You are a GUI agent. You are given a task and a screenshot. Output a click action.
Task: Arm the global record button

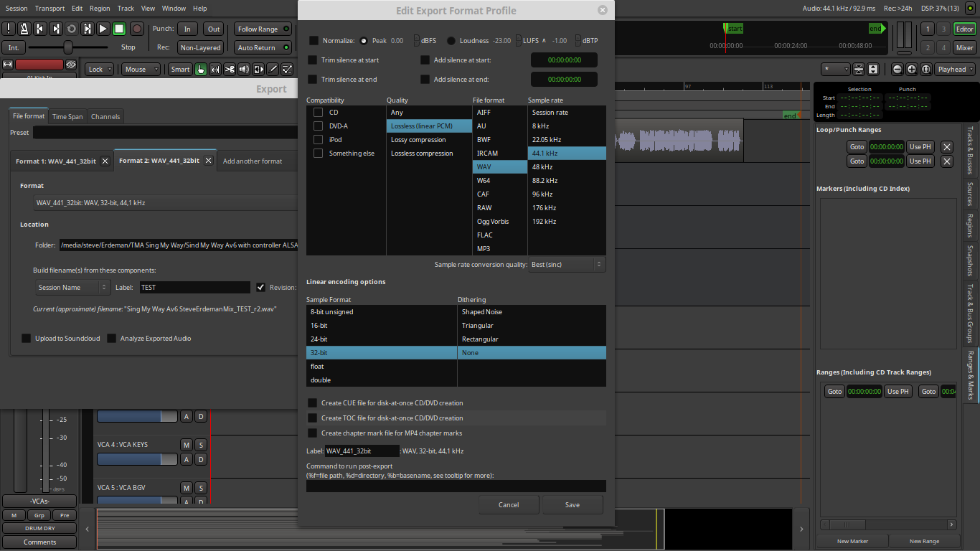(x=136, y=29)
